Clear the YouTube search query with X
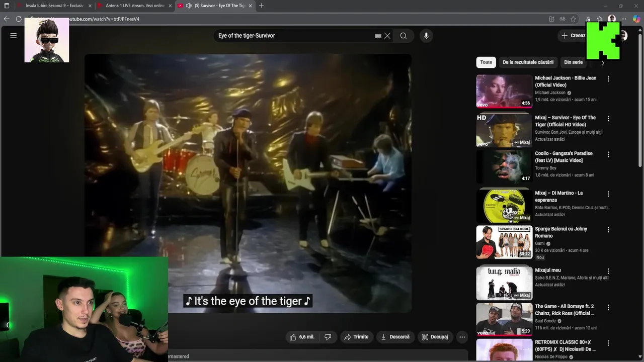Viewport: 644px width, 362px height. [x=387, y=36]
